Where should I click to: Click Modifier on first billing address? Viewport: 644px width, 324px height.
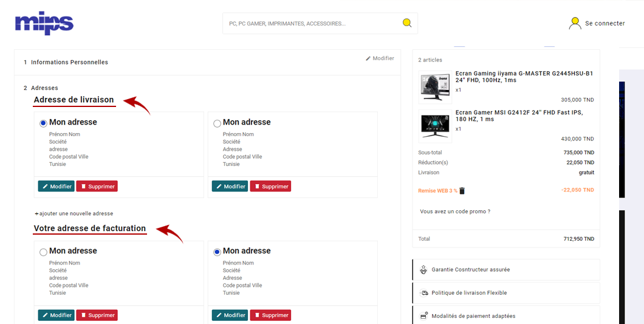click(x=57, y=315)
